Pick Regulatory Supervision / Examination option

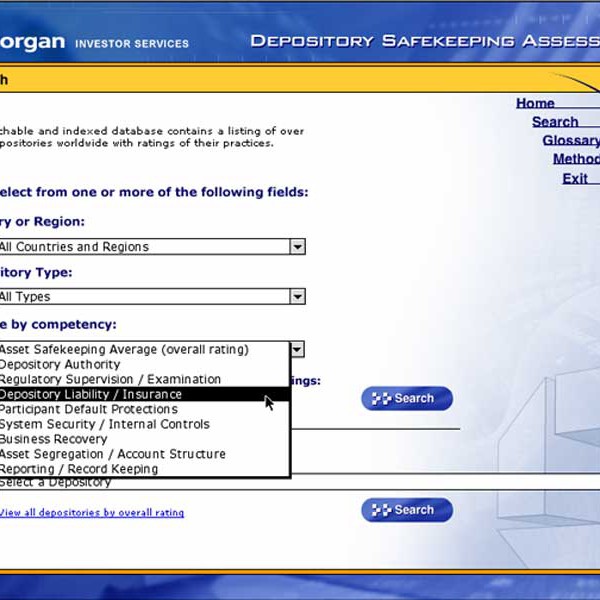point(110,380)
